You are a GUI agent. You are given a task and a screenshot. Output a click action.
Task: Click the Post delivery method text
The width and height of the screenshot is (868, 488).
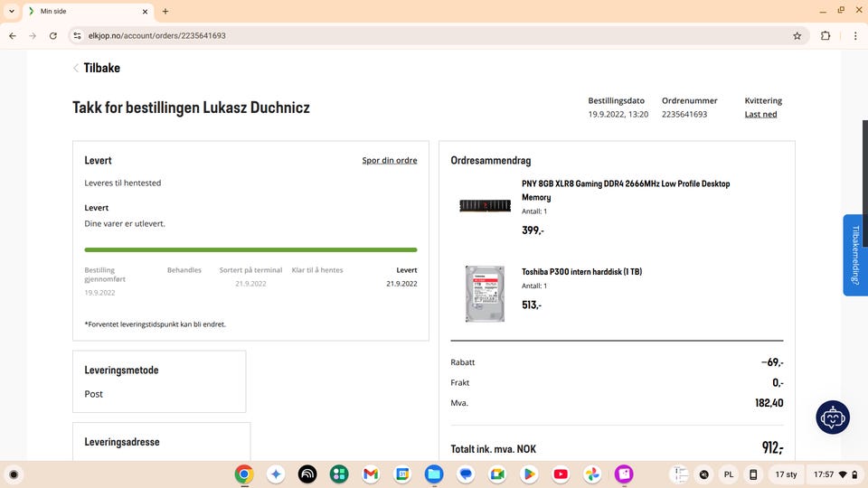pyautogui.click(x=93, y=394)
